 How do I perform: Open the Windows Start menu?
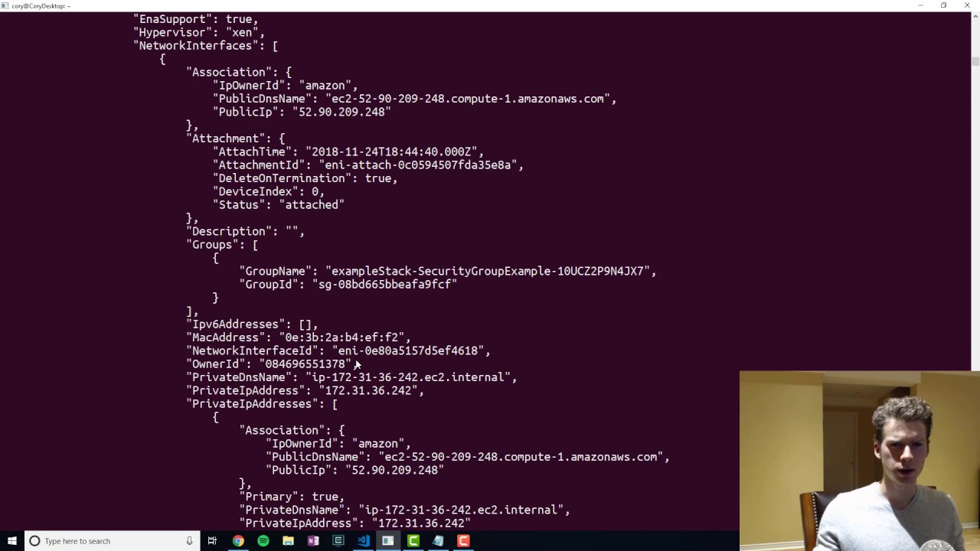11,541
